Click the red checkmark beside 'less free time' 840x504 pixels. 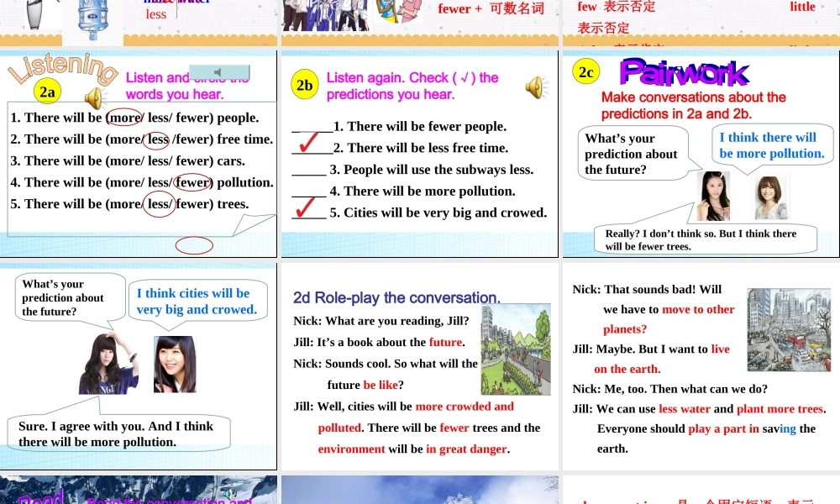tap(308, 143)
